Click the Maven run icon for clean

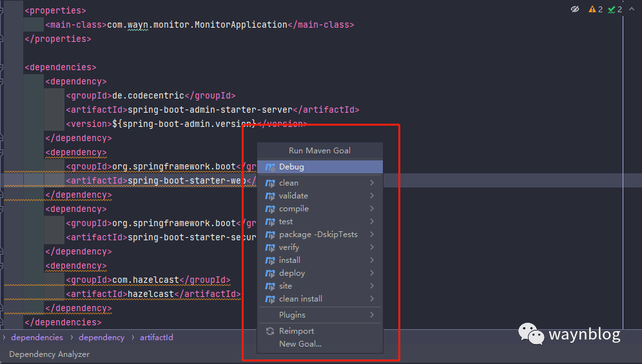[270, 183]
